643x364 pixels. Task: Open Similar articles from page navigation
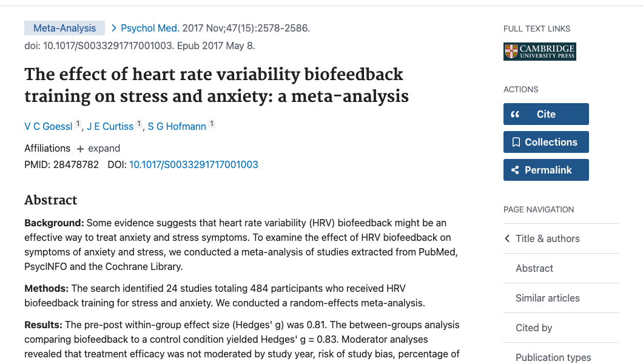(x=547, y=298)
